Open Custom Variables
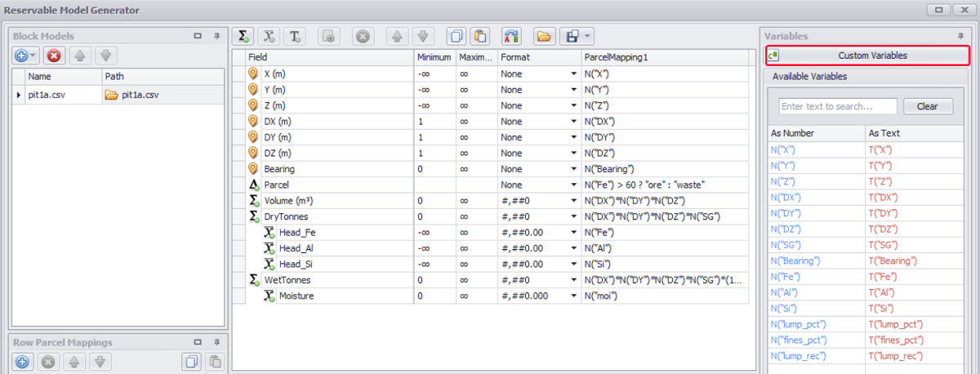 coord(867,56)
